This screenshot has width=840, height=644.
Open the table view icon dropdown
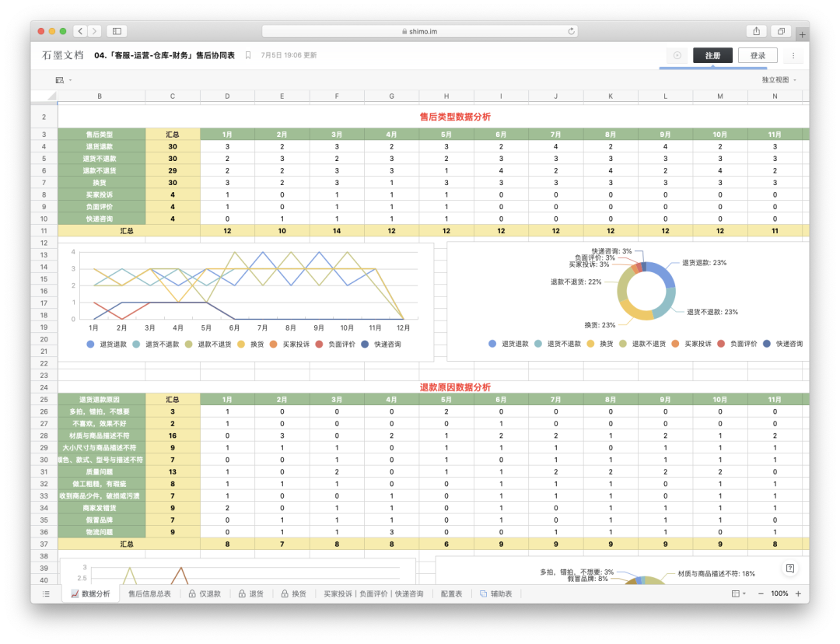(x=63, y=80)
